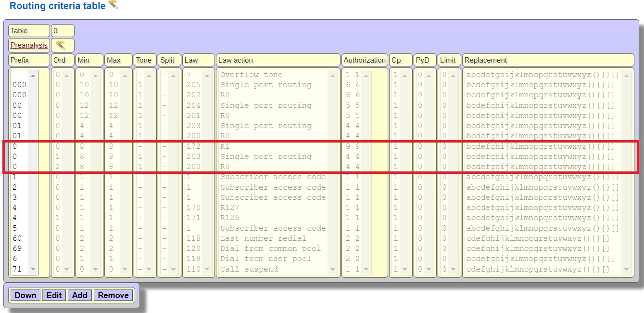This screenshot has width=644, height=313.
Task: Click the wand icon next to Preanalysis
Action: click(61, 45)
